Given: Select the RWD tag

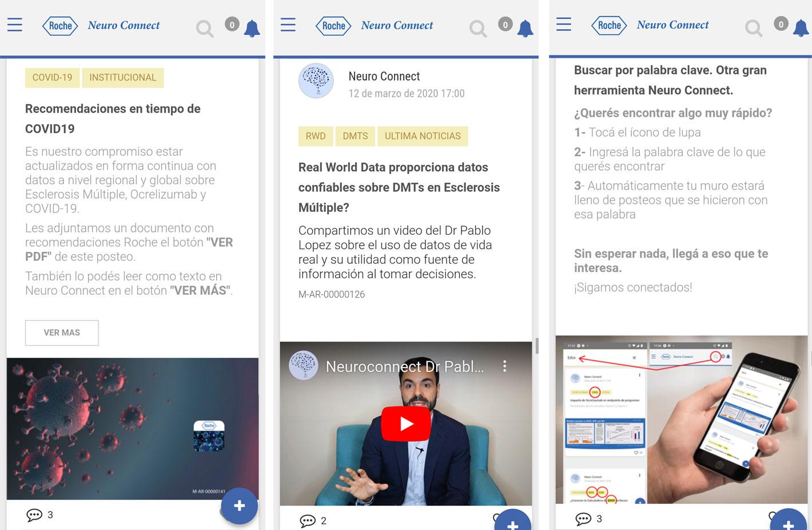Looking at the screenshot, I should click(316, 136).
